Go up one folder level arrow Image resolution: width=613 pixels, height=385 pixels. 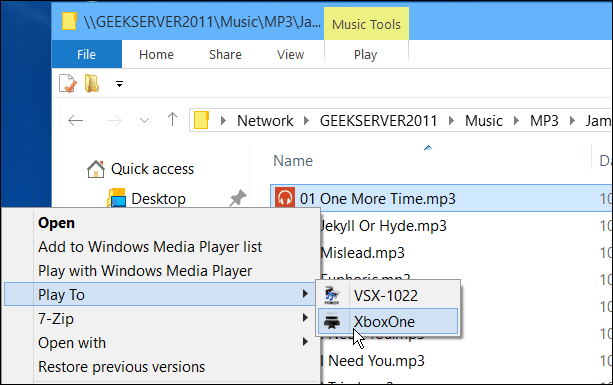pyautogui.click(x=172, y=120)
